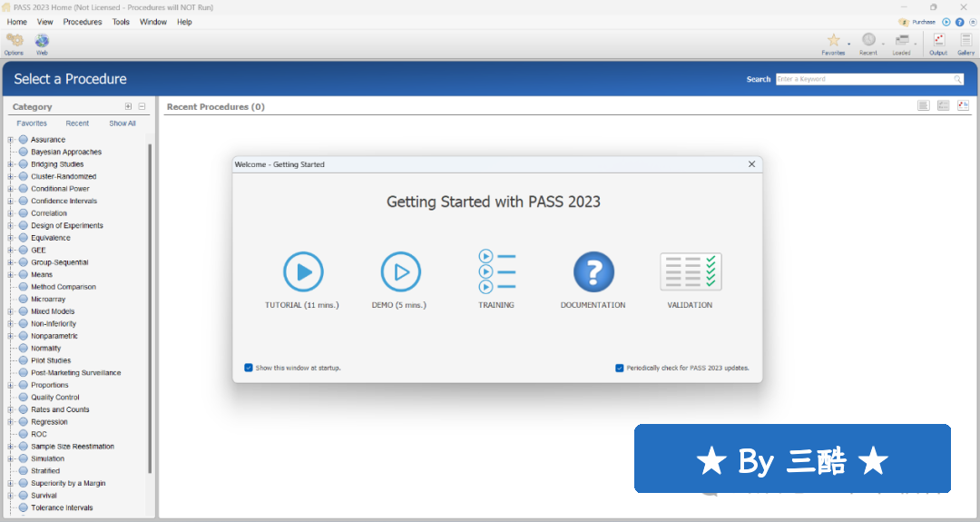Uncheck Show this window at startup
Viewport: 980px width, 522px height.
pos(249,368)
